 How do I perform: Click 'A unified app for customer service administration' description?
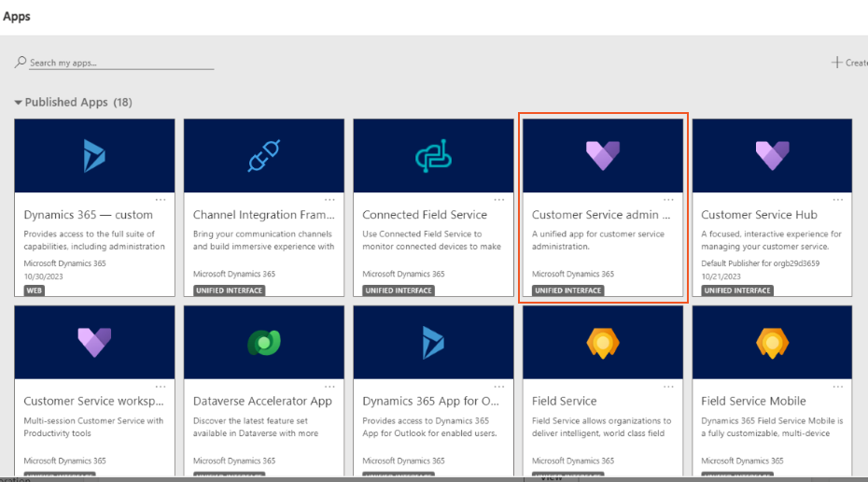(x=598, y=240)
